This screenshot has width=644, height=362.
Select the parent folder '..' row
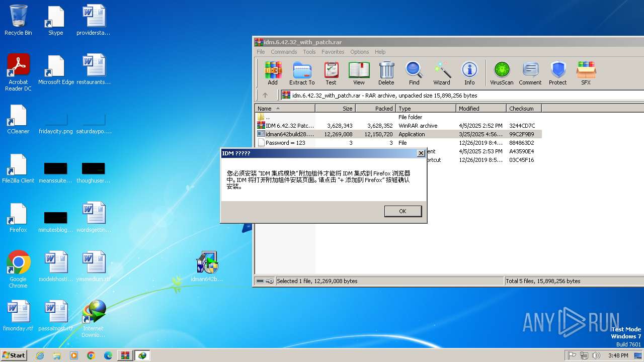398,117
